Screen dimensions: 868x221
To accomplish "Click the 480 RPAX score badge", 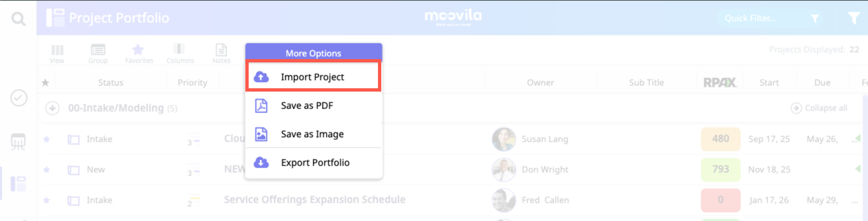I will click(x=720, y=139).
